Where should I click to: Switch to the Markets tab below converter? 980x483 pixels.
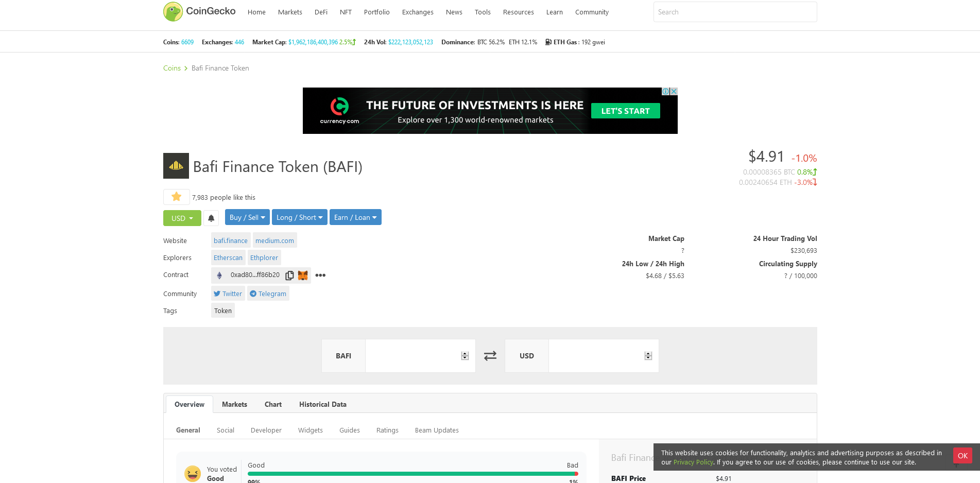(x=234, y=404)
